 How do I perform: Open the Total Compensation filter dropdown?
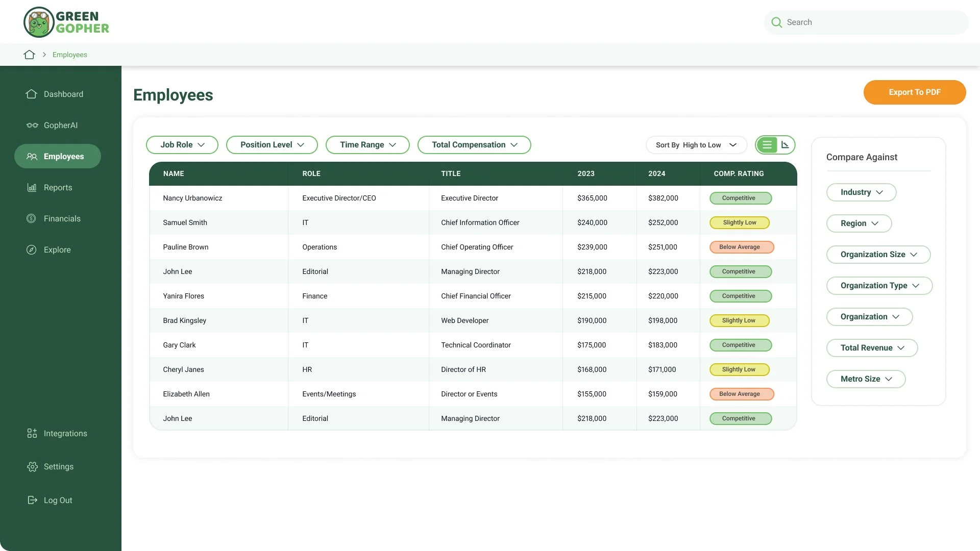coord(474,145)
